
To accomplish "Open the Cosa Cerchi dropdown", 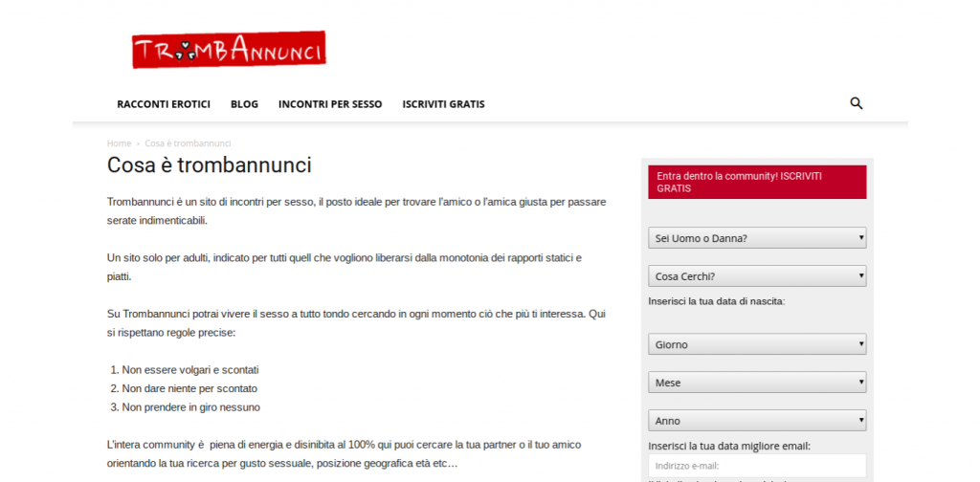I will click(x=757, y=276).
